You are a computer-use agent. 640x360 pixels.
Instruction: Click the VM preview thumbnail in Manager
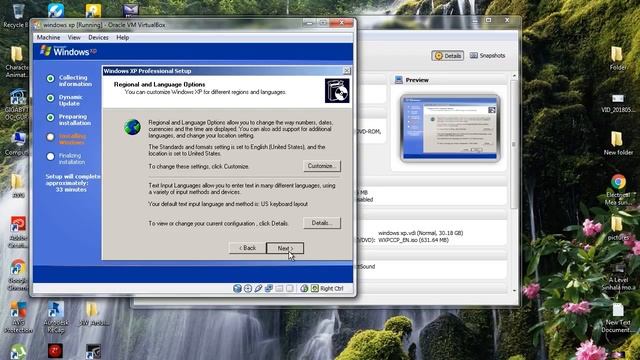[449, 128]
